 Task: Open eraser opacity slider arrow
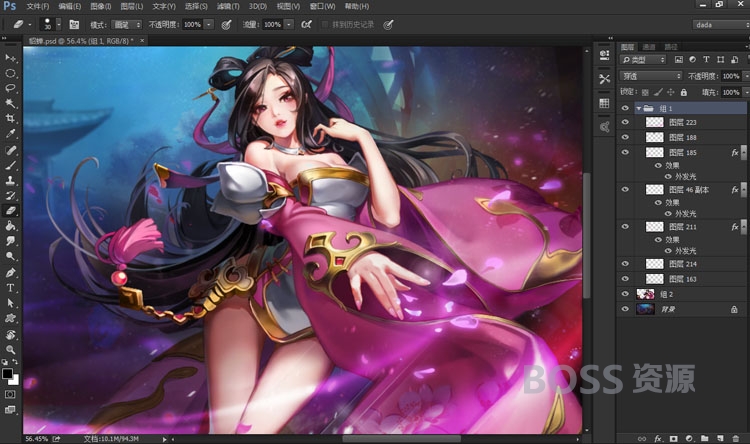coord(209,24)
